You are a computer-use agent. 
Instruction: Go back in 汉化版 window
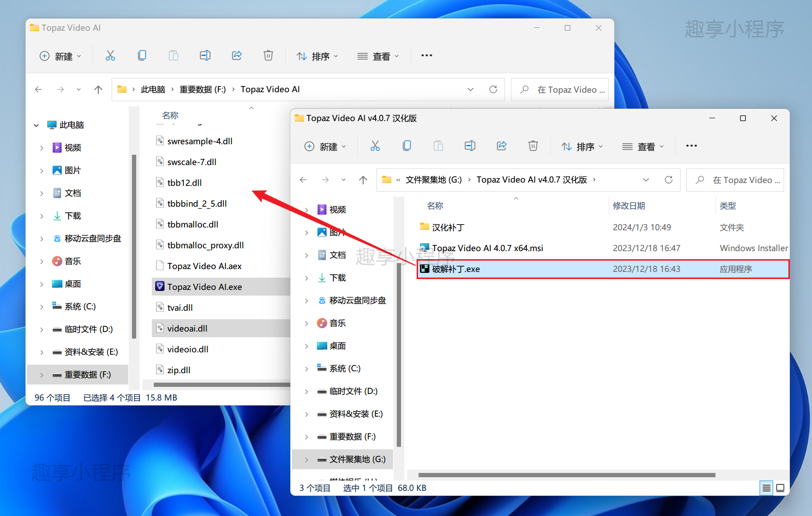[x=303, y=180]
